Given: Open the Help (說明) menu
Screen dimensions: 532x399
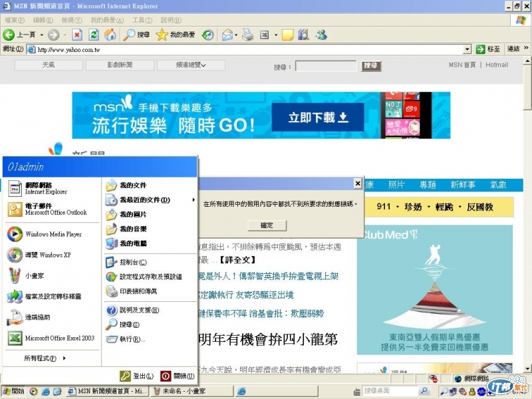Looking at the screenshot, I should click(171, 20).
